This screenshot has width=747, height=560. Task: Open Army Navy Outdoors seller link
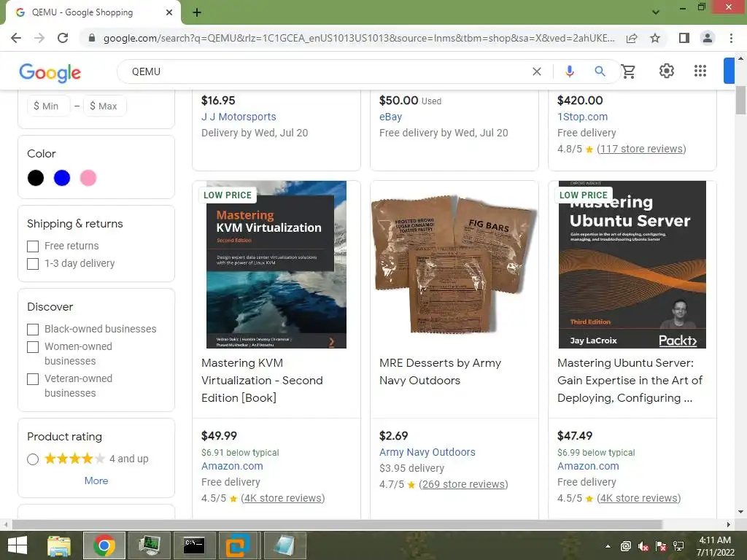point(427,452)
